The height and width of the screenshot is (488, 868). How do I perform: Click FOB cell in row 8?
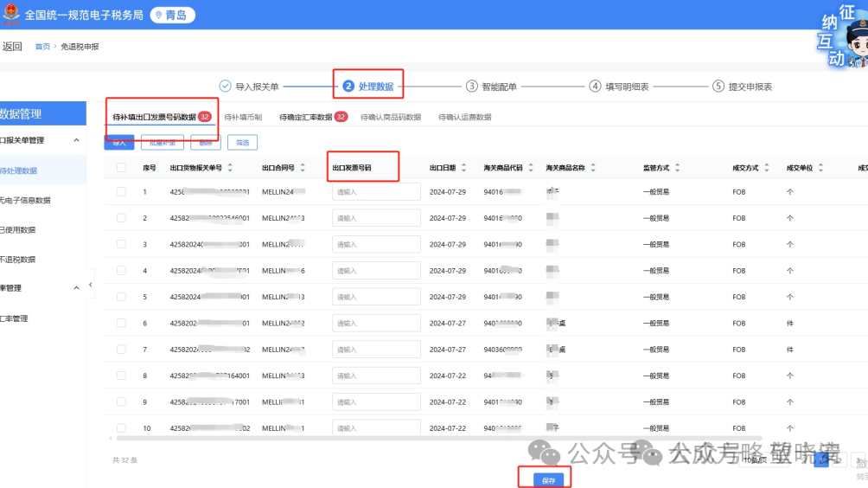(739, 376)
